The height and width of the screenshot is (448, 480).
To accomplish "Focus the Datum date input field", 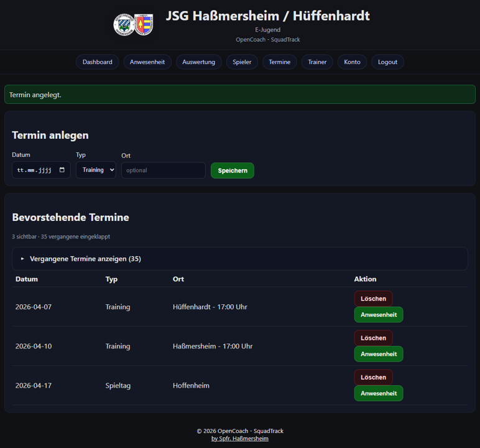I will click(x=41, y=170).
